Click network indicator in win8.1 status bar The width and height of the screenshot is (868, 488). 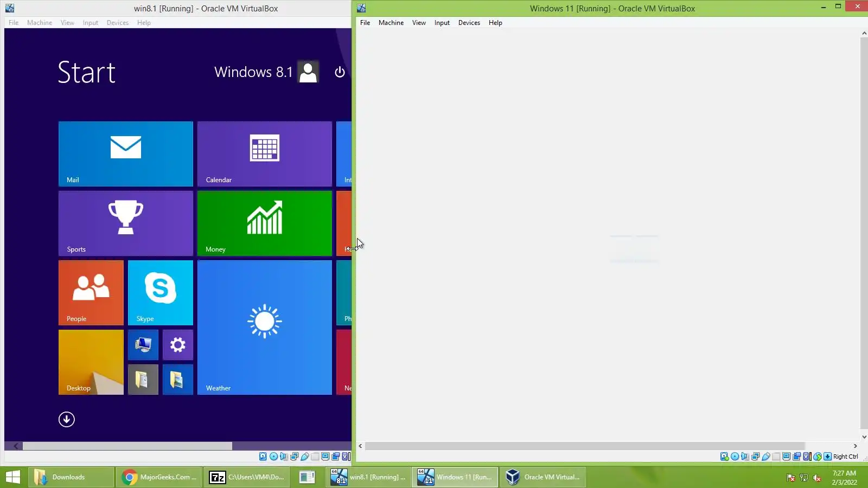[294, 457]
